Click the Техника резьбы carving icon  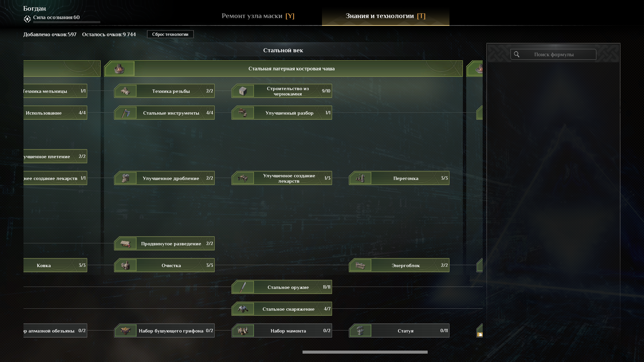tap(125, 91)
